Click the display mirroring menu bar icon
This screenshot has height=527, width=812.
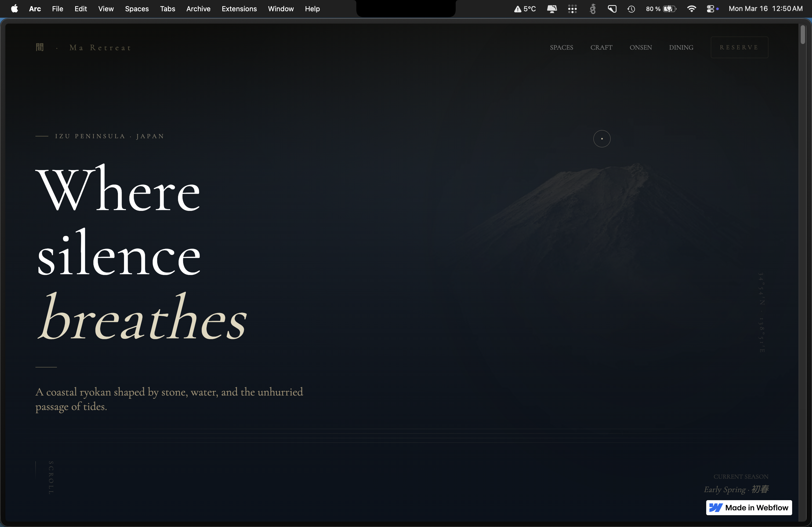(x=552, y=9)
